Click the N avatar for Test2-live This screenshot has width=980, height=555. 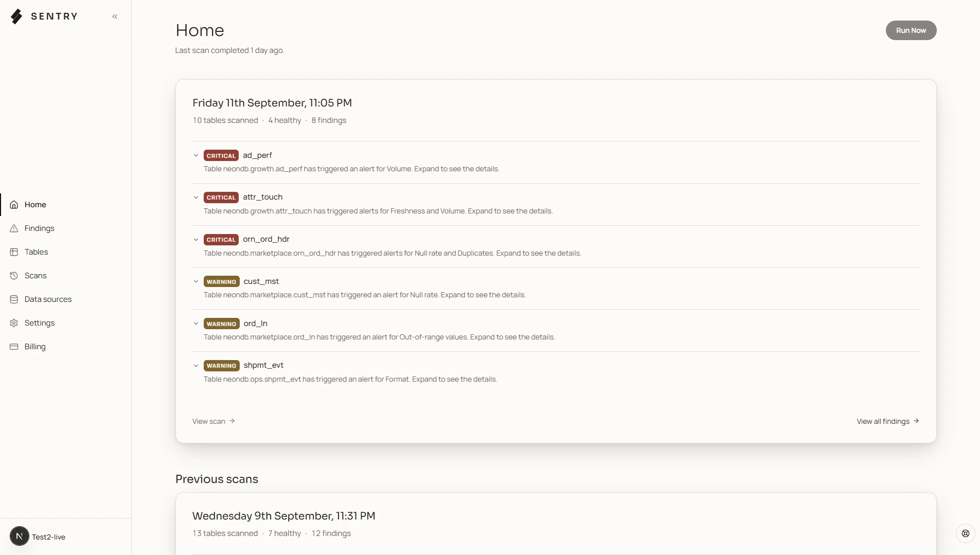pos(20,536)
